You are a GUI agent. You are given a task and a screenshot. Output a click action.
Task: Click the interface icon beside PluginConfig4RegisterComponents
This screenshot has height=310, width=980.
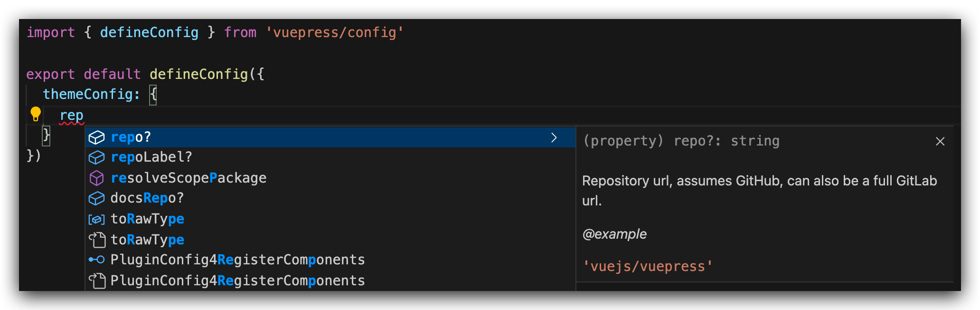click(96, 260)
